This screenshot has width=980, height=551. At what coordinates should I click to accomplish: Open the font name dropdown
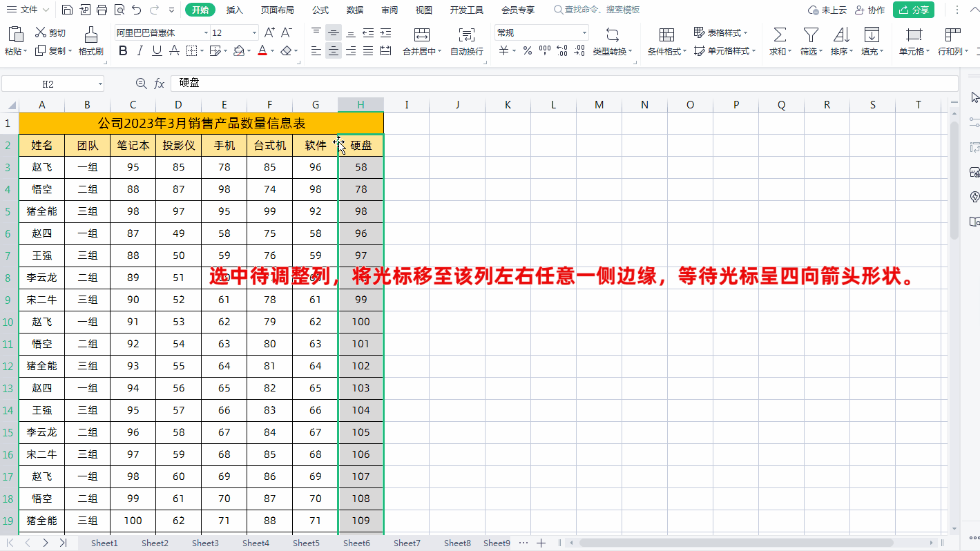(206, 32)
